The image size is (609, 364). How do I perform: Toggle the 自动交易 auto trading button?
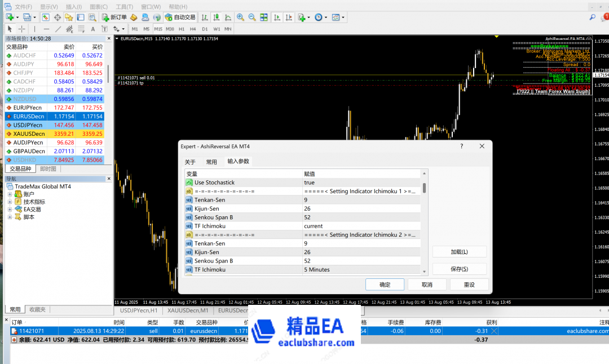coord(180,17)
